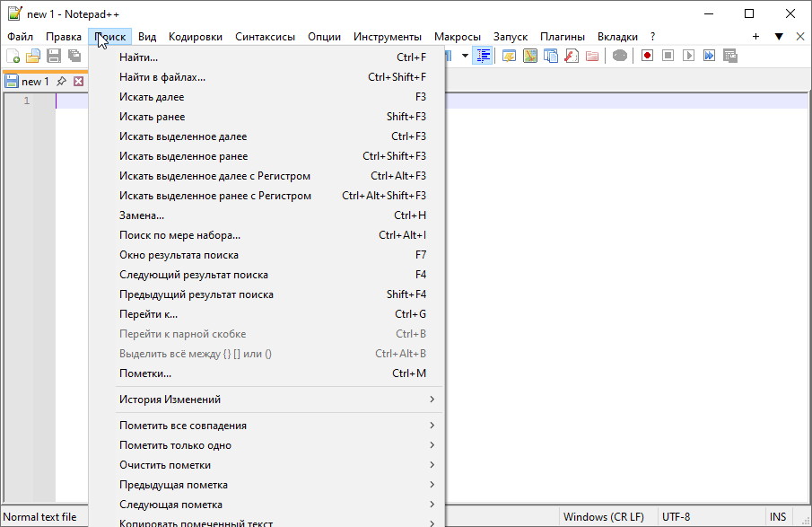Image resolution: width=812 pixels, height=527 pixels.
Task: Open the Опции menu
Action: pyautogui.click(x=324, y=37)
